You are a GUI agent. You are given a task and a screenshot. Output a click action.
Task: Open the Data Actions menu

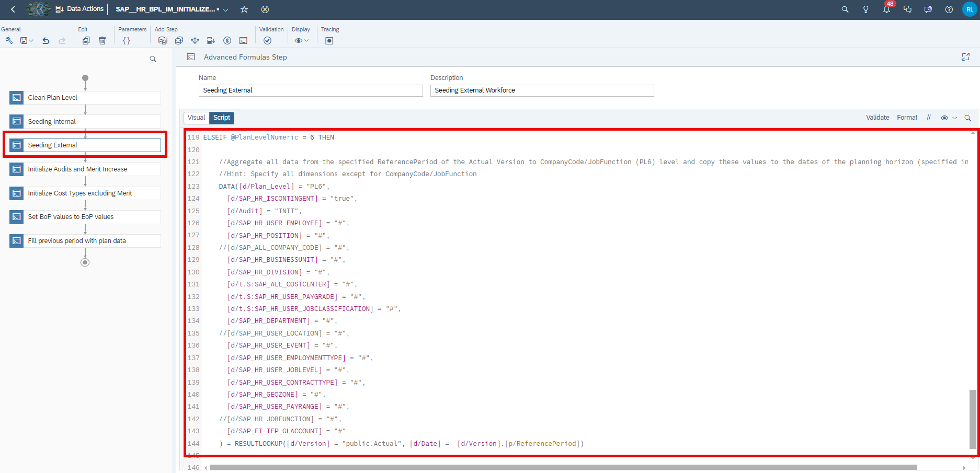pyautogui.click(x=79, y=9)
